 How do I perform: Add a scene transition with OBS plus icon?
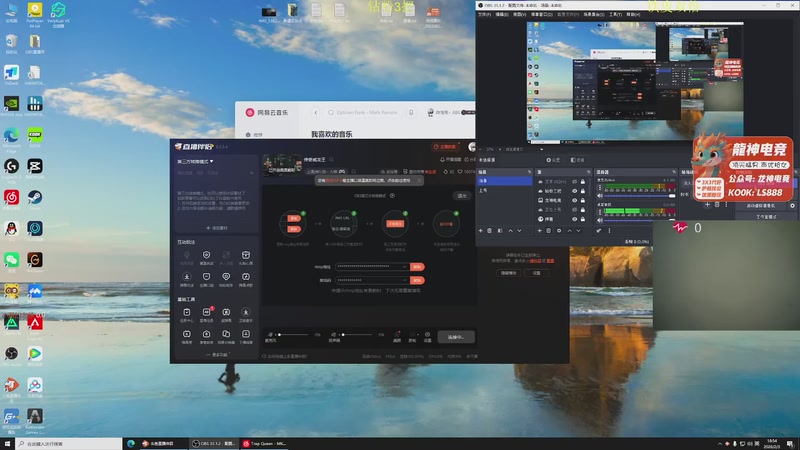[707, 205]
